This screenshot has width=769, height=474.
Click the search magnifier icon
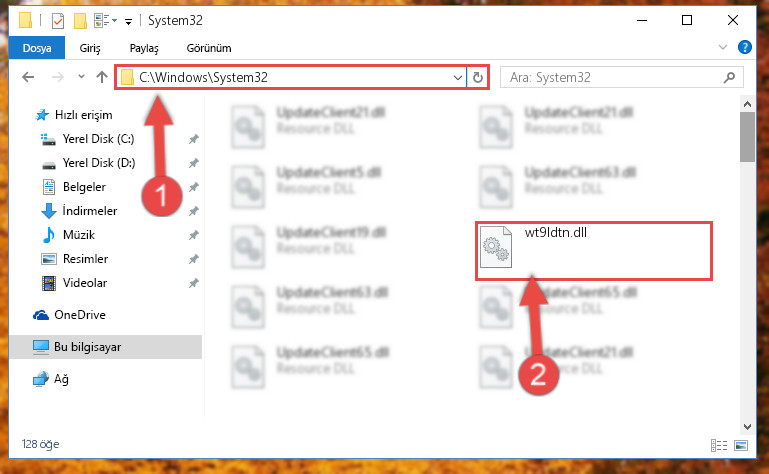(729, 78)
